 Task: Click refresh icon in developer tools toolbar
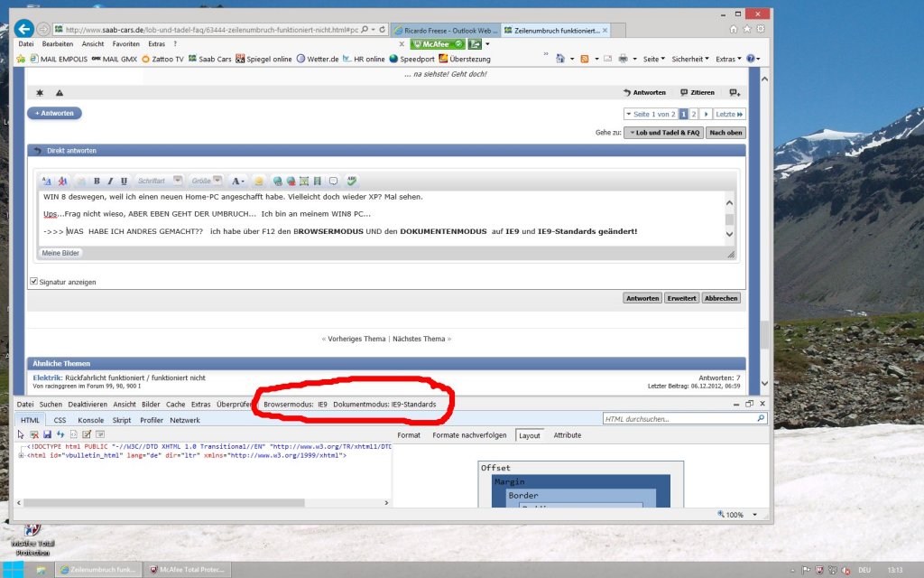click(x=60, y=434)
